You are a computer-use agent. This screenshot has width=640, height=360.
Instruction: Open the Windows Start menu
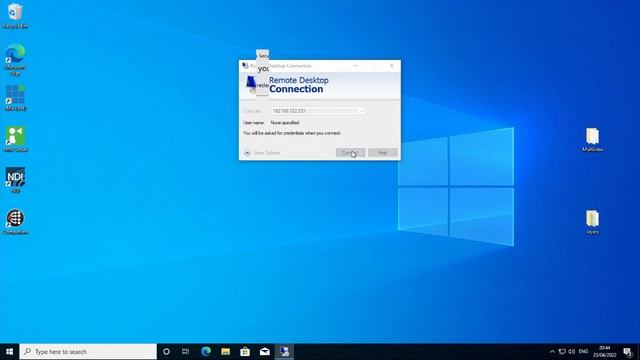point(9,351)
